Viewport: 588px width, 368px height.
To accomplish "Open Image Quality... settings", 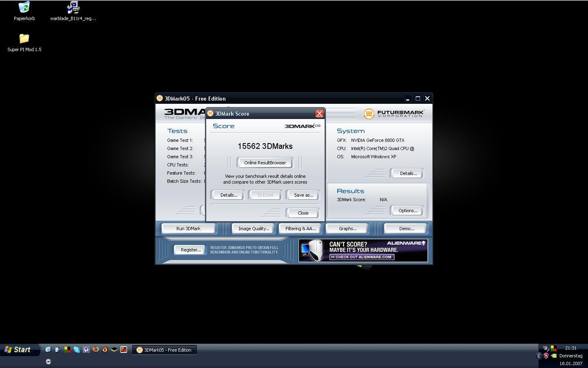I will (254, 229).
